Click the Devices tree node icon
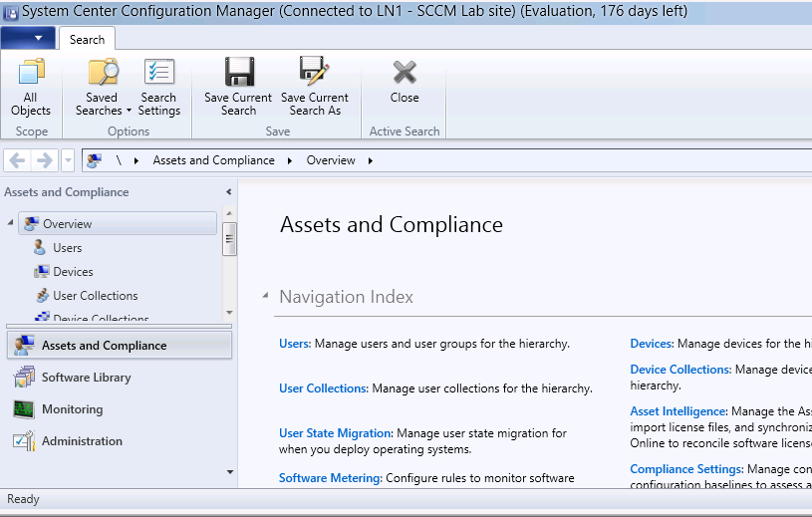The image size is (812, 517). click(42, 271)
